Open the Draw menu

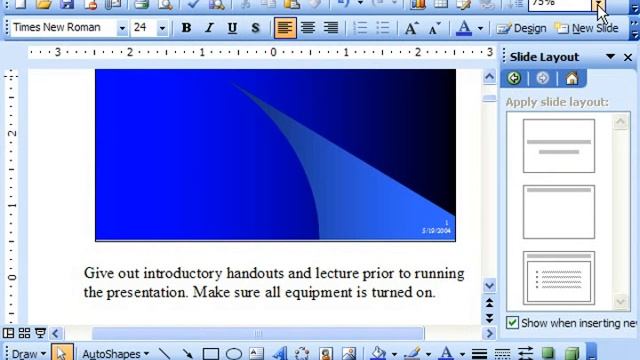coord(28,354)
